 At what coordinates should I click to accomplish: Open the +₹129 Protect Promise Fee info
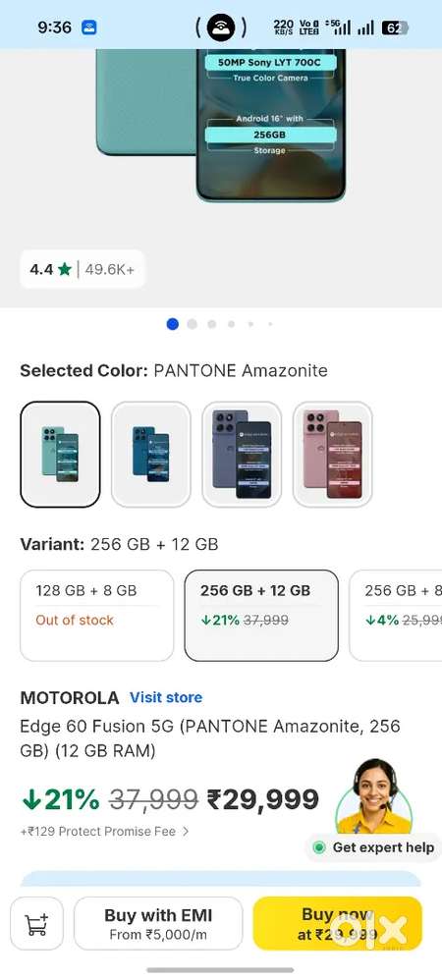tap(98, 832)
